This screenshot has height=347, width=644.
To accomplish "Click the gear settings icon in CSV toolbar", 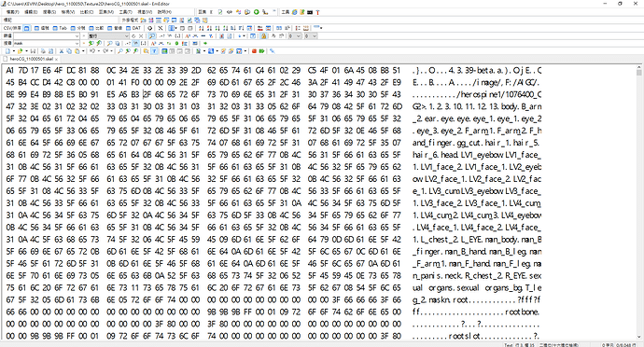I will coord(150,28).
